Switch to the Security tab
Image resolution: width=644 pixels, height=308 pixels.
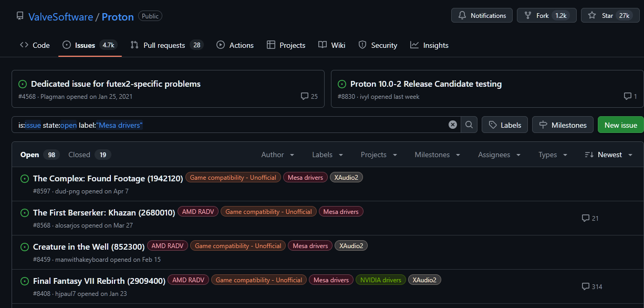coord(378,45)
